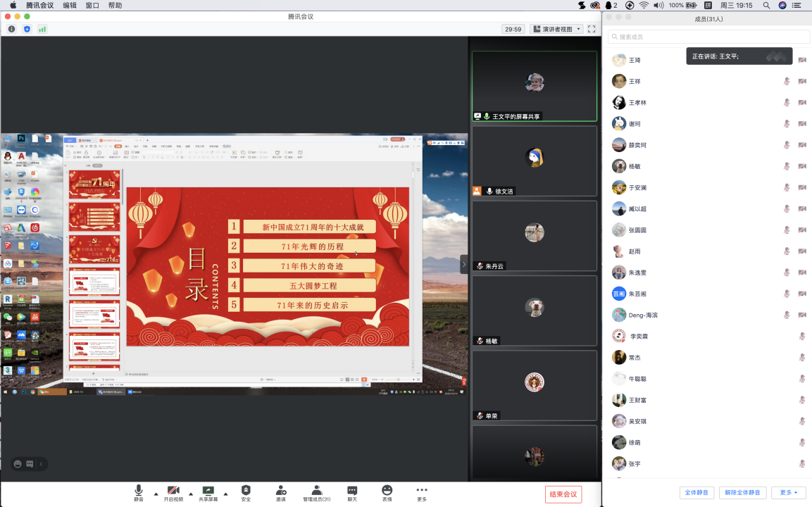The width and height of the screenshot is (812, 507).
Task: Enter full screen using the top-right icon
Action: pyautogui.click(x=592, y=29)
